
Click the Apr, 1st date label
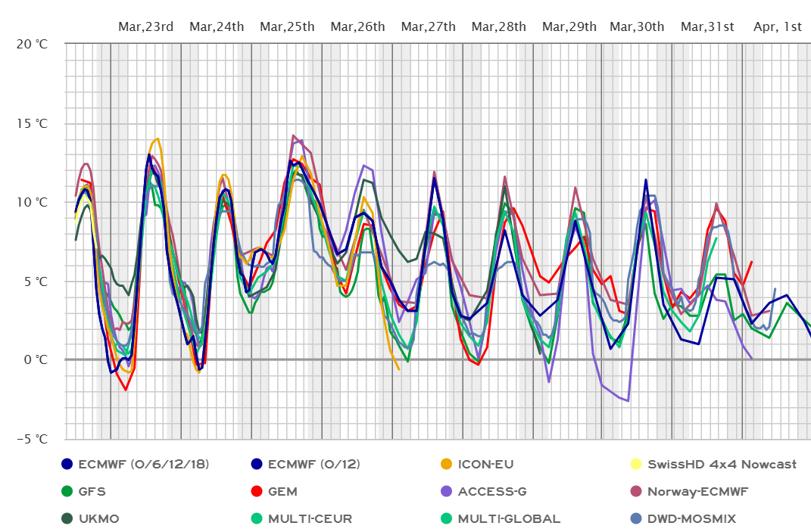click(x=778, y=27)
